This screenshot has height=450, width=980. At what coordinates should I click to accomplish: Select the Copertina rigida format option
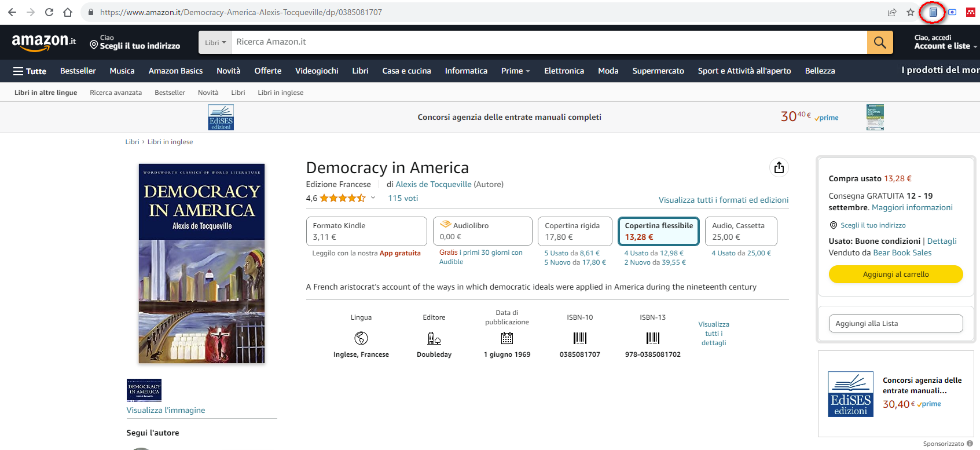click(574, 231)
